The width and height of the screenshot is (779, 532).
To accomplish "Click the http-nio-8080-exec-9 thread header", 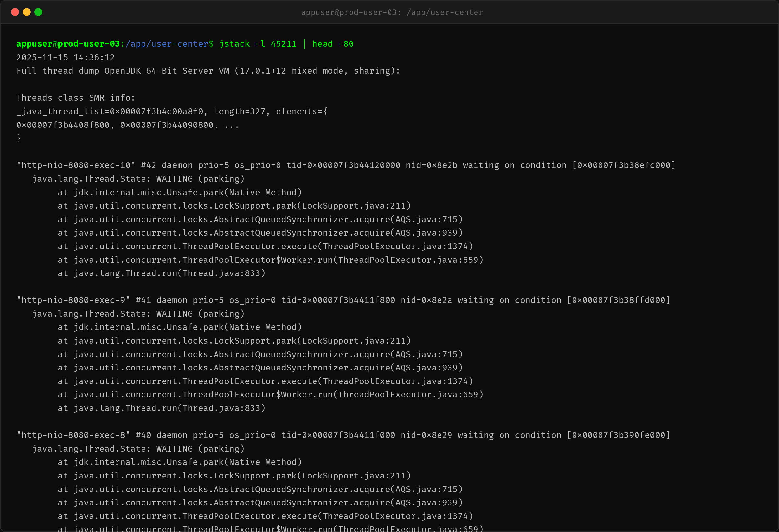I will tap(343, 300).
